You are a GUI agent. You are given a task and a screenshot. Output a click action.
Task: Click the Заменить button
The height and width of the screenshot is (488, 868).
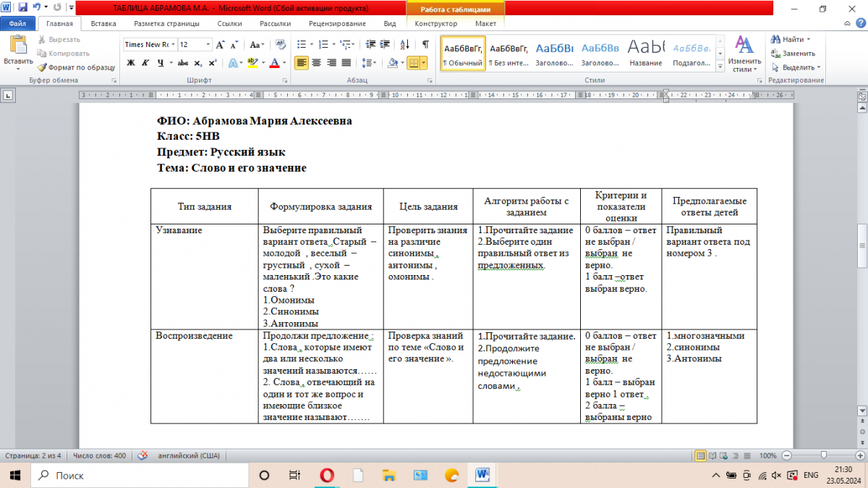click(793, 54)
